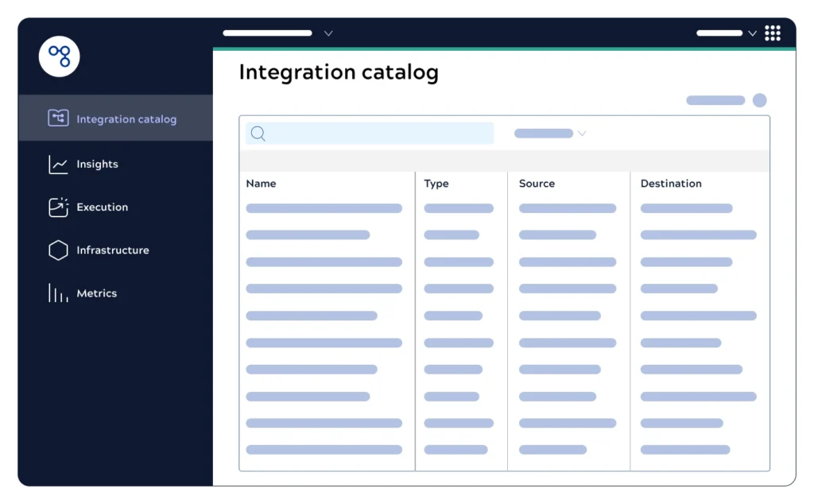Click the Source column header
This screenshot has width=814, height=504.
pyautogui.click(x=537, y=183)
